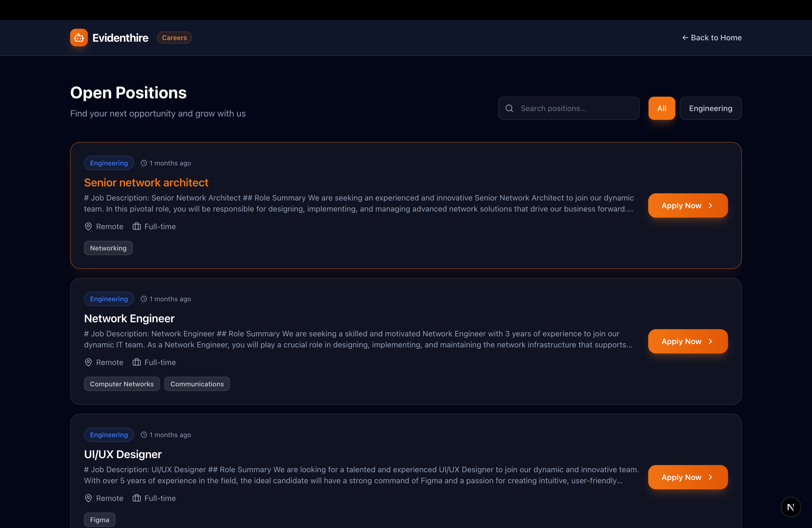Click the location pin icon on UI/UX Designer
This screenshot has height=528, width=812.
point(88,498)
